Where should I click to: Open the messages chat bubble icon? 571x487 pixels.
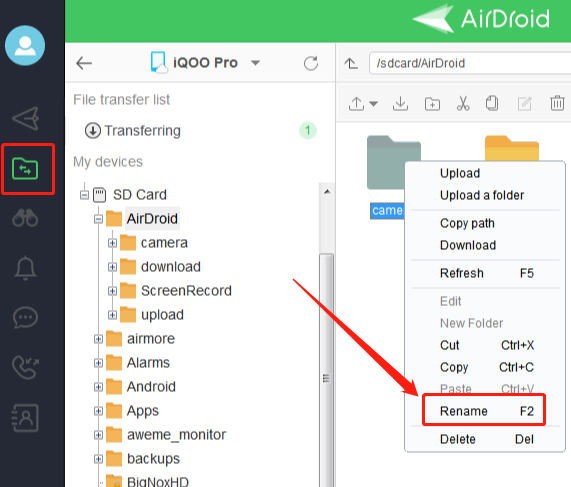(25, 317)
